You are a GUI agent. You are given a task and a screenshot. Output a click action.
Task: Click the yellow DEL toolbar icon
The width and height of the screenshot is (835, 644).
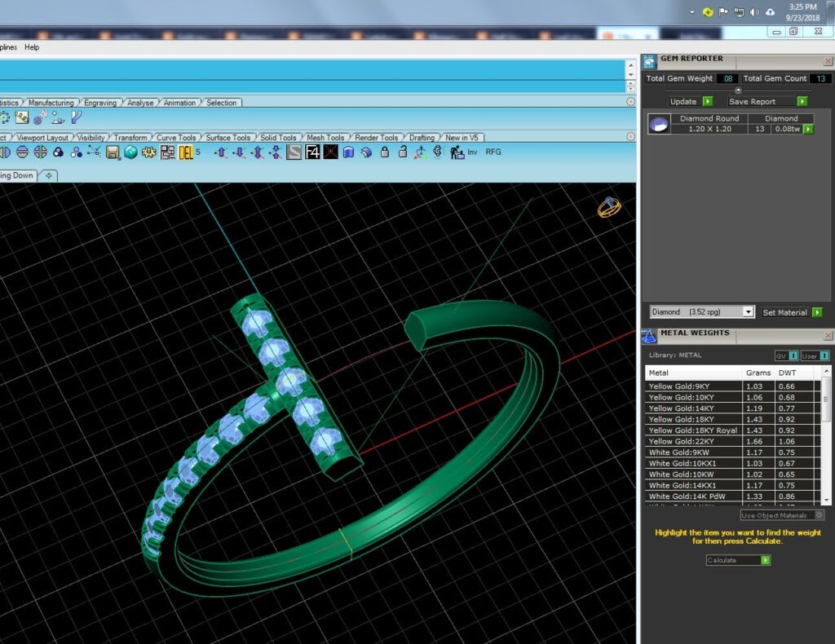[x=186, y=152]
